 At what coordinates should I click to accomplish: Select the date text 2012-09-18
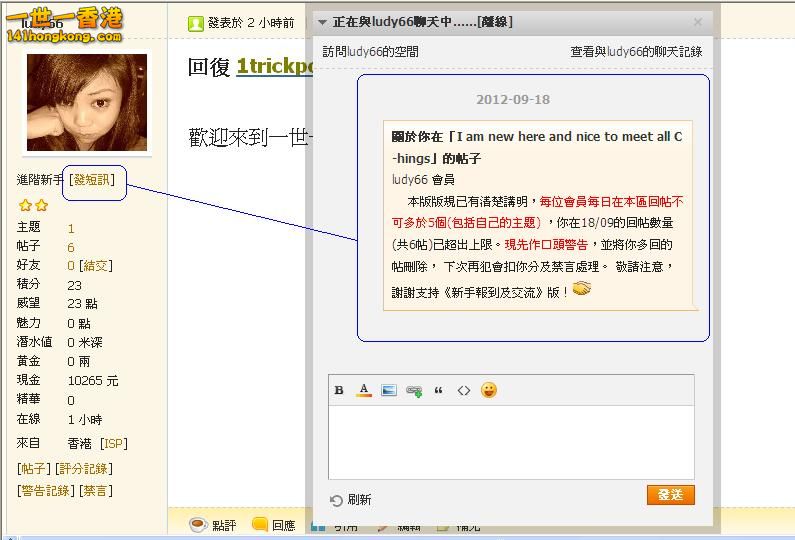click(x=513, y=99)
